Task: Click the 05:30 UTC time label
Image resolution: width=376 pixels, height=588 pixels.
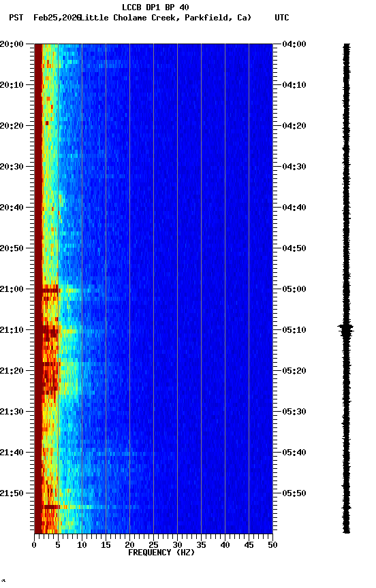Action: [x=294, y=412]
